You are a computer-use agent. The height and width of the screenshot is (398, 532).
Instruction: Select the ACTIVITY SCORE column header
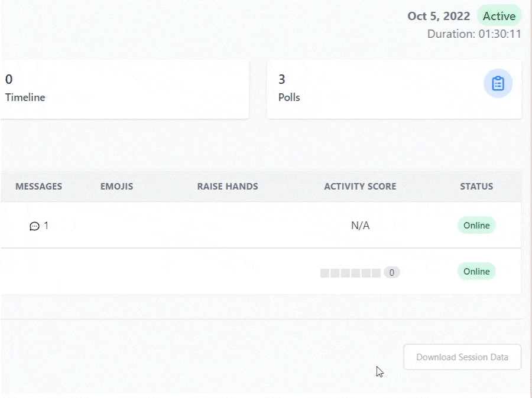click(360, 187)
